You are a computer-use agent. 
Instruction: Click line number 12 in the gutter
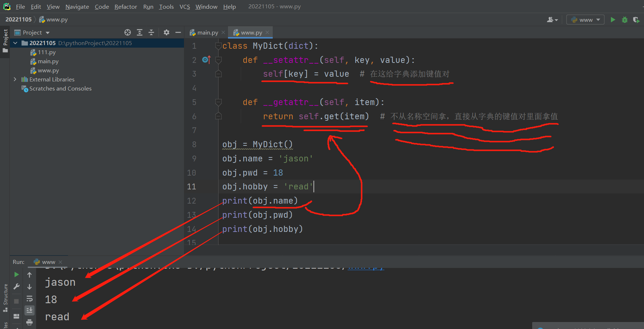tap(192, 201)
